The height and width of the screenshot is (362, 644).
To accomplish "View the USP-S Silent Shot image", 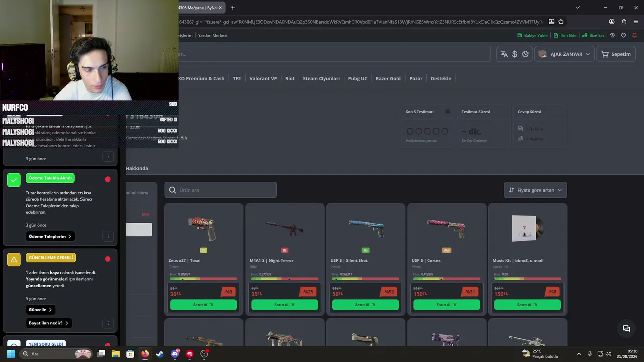I will coord(365,229).
